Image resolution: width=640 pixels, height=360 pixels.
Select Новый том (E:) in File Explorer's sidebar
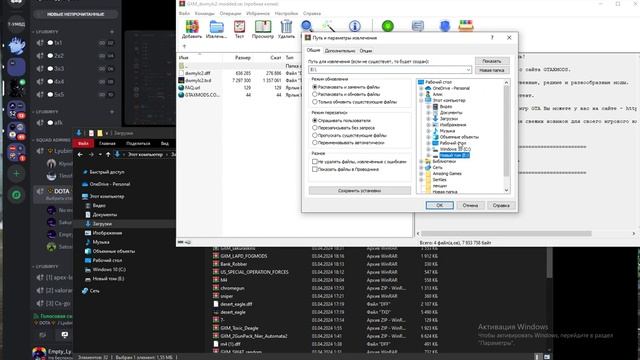pyautogui.click(x=108, y=279)
